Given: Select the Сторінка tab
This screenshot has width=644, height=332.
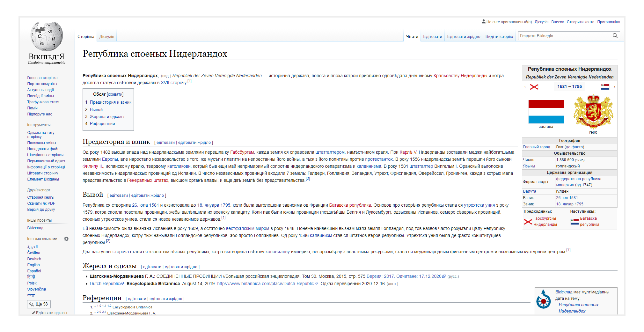Looking at the screenshot, I should (x=86, y=37).
